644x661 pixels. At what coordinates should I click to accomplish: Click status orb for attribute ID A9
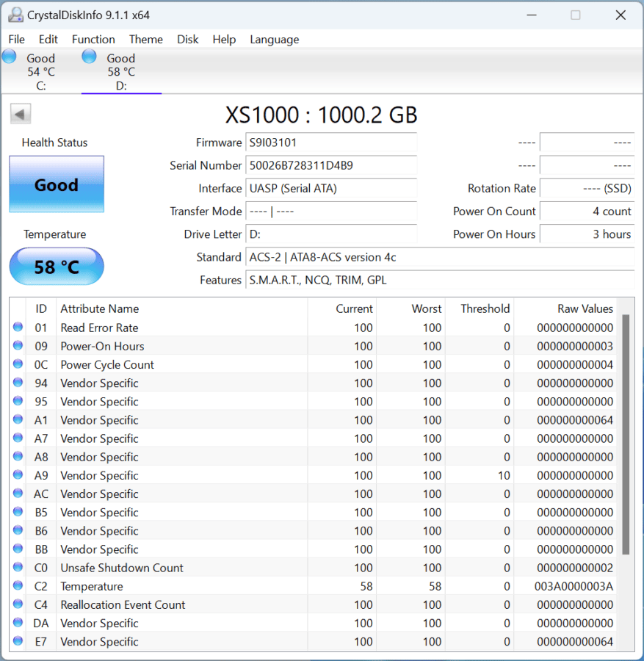tap(18, 474)
